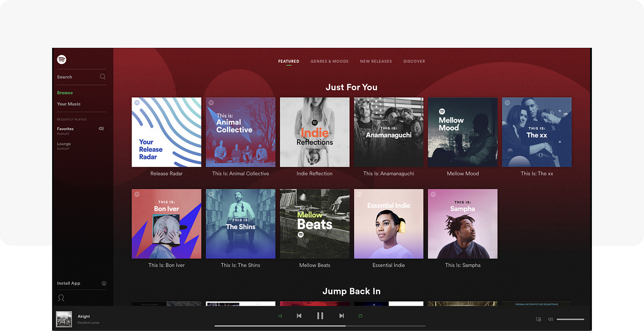Click the speaker icon beside Favorites
The width and height of the screenshot is (644, 331).
pyautogui.click(x=101, y=129)
